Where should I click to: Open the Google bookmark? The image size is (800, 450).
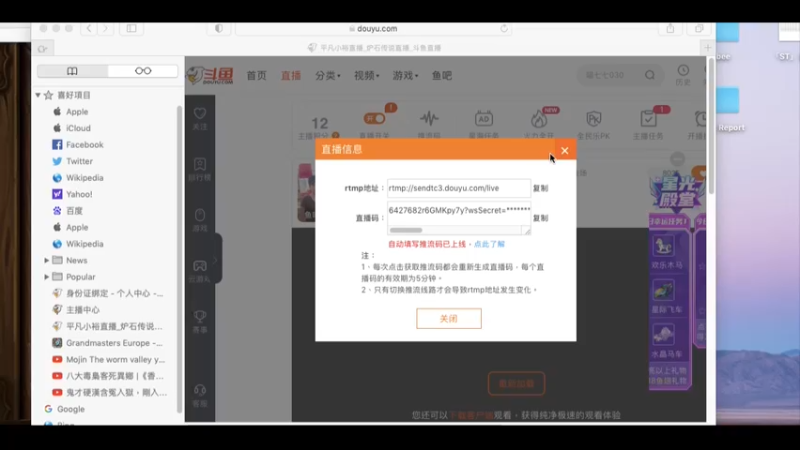click(64, 409)
